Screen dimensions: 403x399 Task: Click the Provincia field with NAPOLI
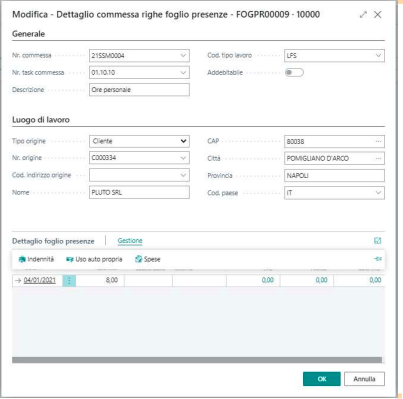334,176
